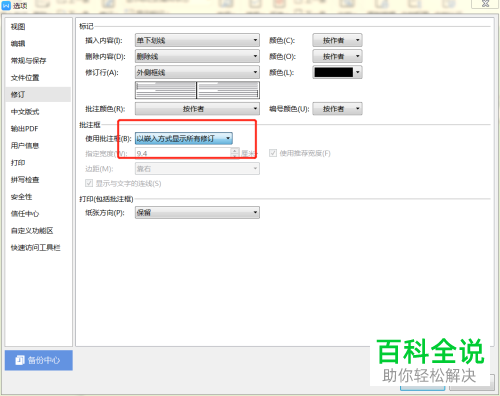
Task: Click the WPS icon in title bar
Action: [6, 6]
